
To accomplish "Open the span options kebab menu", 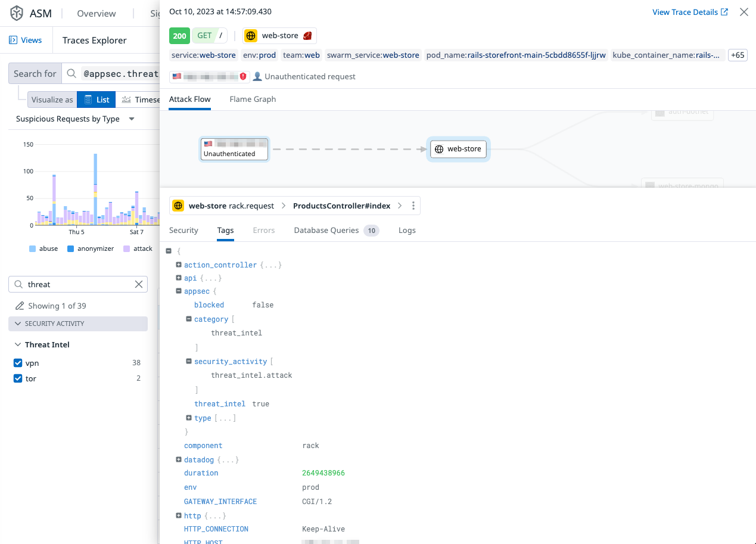I will tap(413, 206).
